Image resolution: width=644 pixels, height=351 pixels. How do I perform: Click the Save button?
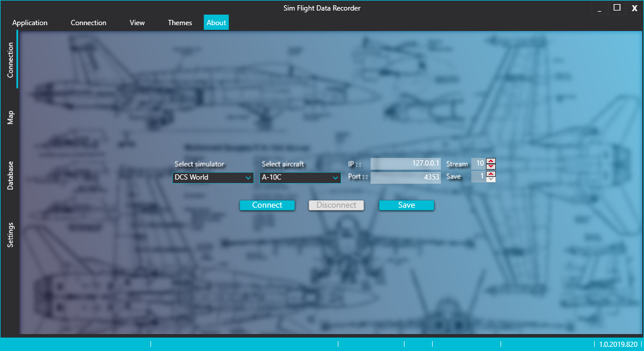pyautogui.click(x=406, y=205)
